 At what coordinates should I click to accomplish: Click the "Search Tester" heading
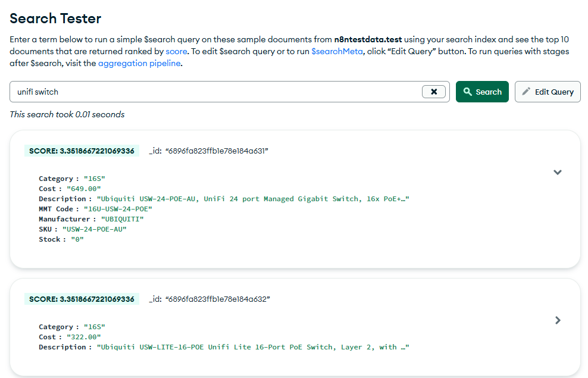coord(55,18)
